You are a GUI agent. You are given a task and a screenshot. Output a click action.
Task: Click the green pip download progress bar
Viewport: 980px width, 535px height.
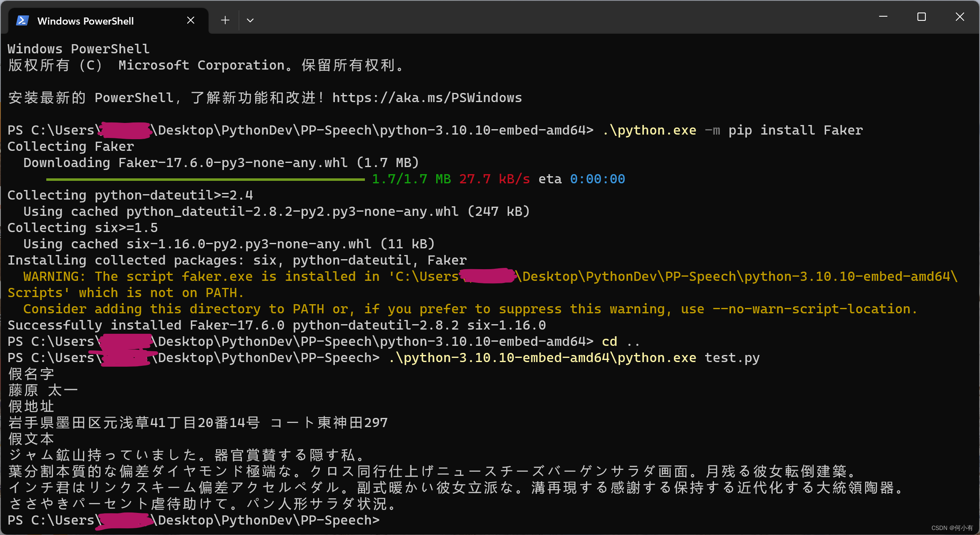[205, 180]
